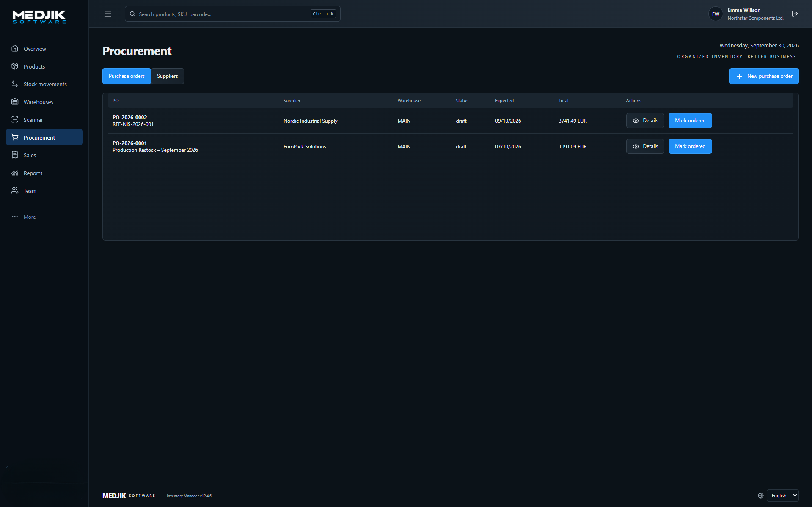Open the Warehouses menu item
The width and height of the screenshot is (812, 507).
tap(44, 102)
